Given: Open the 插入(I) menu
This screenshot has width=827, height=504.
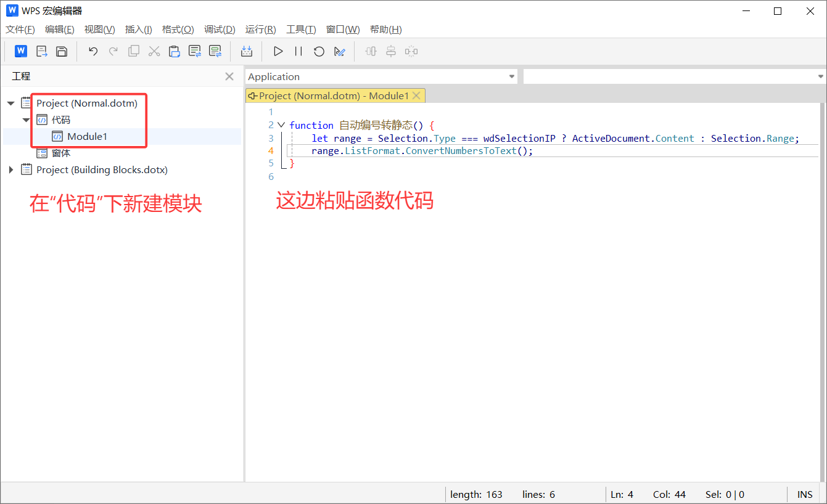Looking at the screenshot, I should click(x=138, y=30).
